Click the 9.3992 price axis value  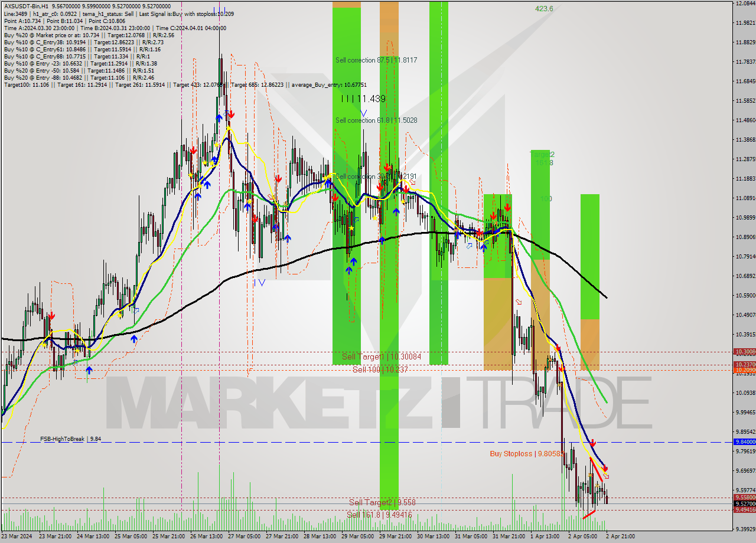pos(746,529)
